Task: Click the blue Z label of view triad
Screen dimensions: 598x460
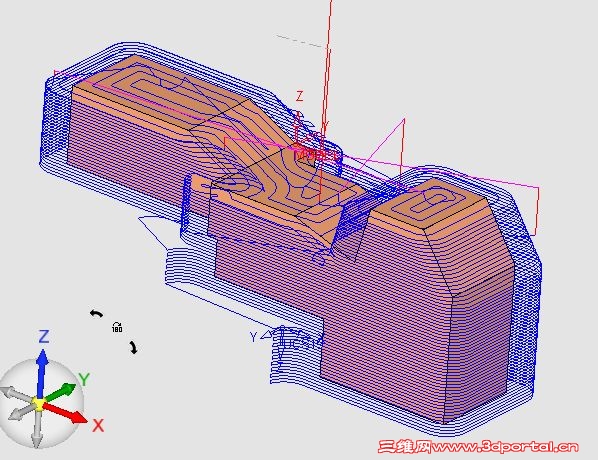Action: point(44,337)
